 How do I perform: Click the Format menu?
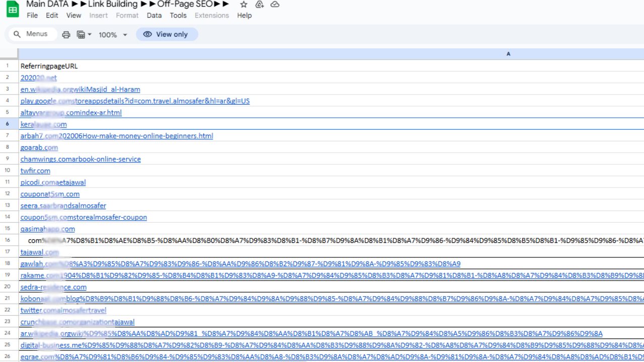coord(127,16)
